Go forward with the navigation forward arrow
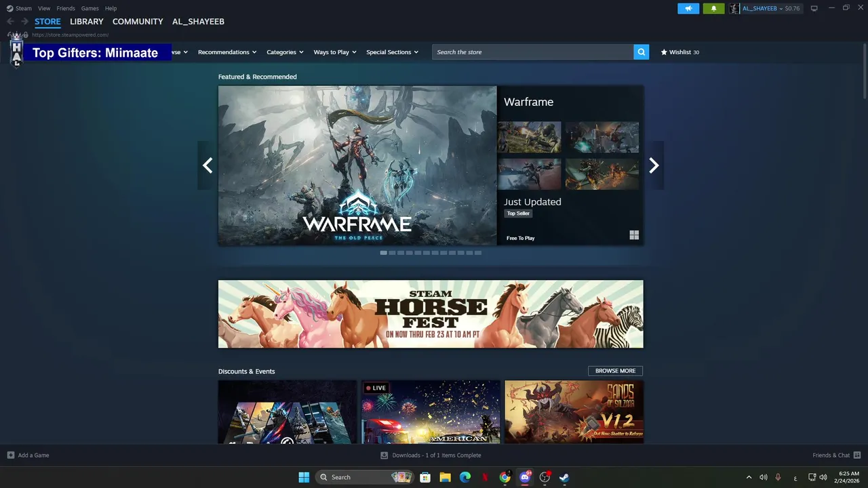Viewport: 868px width, 488px height. pyautogui.click(x=24, y=22)
